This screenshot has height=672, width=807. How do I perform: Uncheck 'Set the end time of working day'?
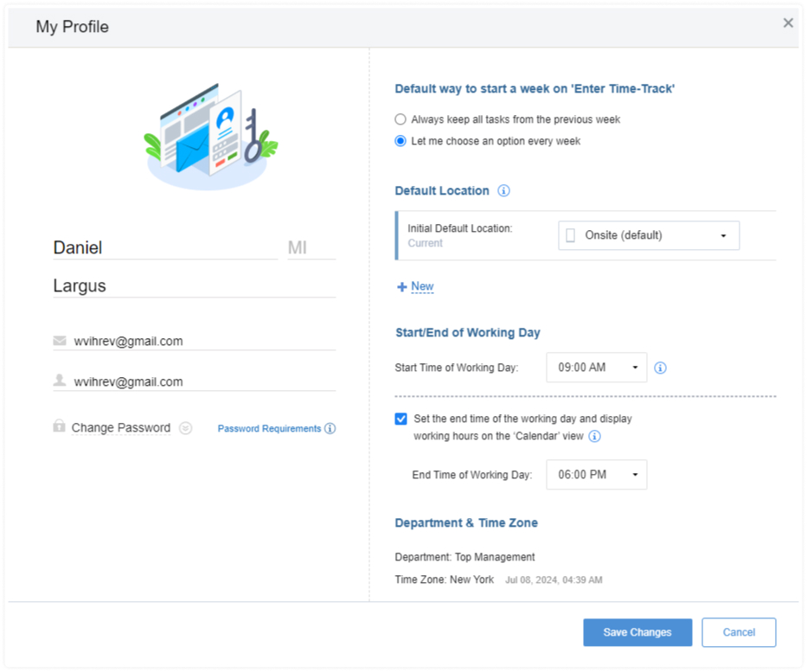[401, 419]
